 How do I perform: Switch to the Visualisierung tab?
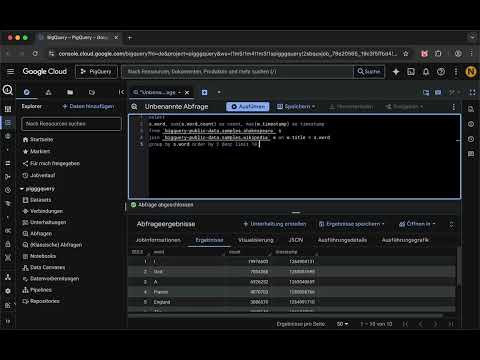(256, 240)
